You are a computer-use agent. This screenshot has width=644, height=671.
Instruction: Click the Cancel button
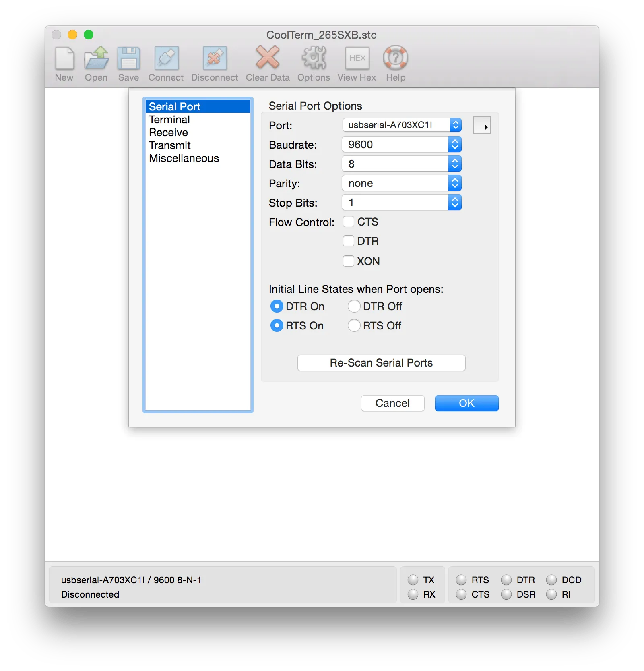(x=393, y=403)
